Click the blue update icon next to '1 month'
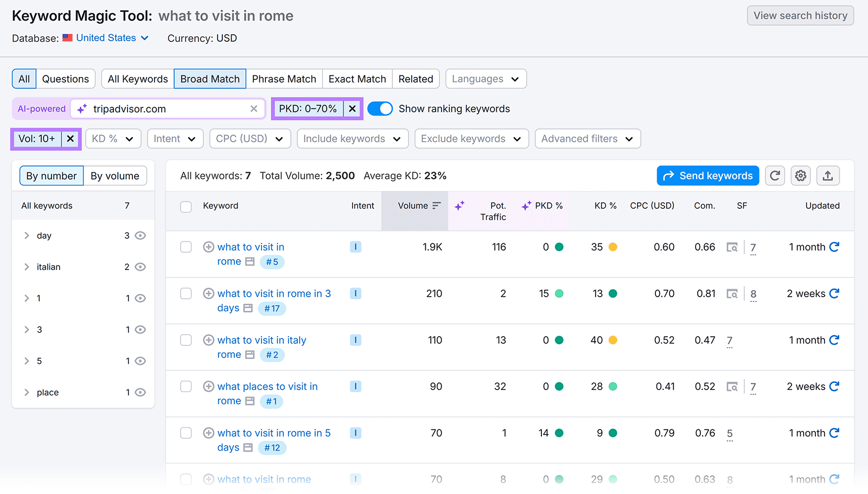Image resolution: width=868 pixels, height=494 pixels. tap(835, 247)
